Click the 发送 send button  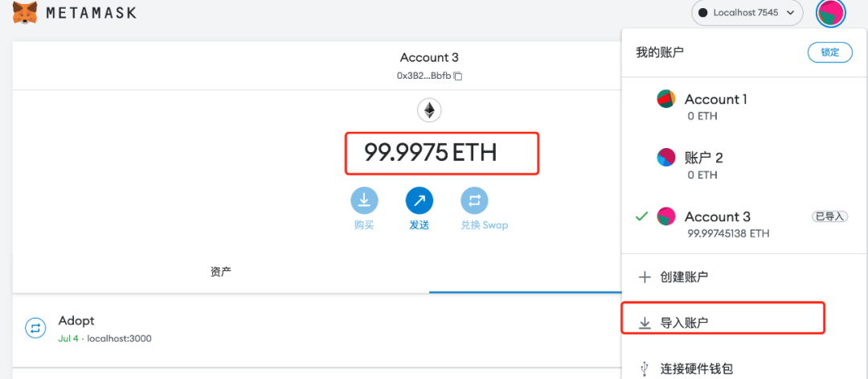coord(419,209)
